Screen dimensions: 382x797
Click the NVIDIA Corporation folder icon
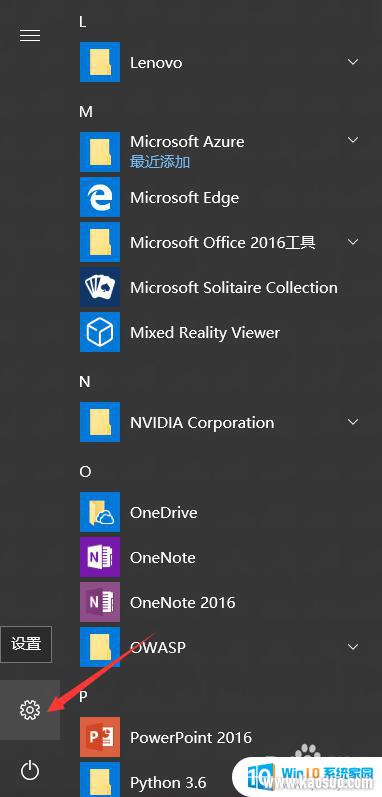[x=100, y=422]
